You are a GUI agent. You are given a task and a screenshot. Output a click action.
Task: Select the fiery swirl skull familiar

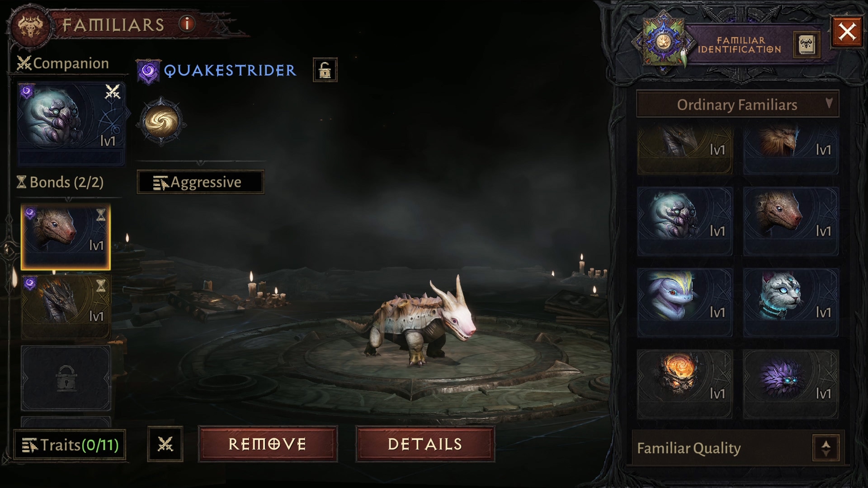(684, 384)
